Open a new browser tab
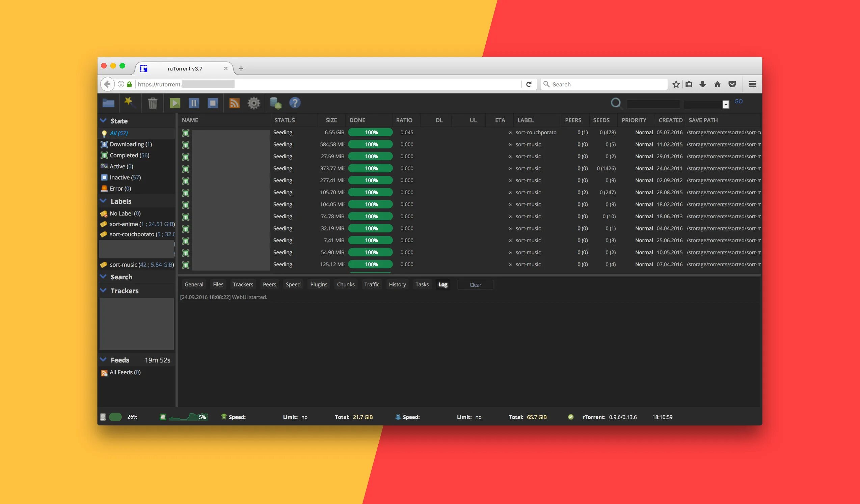Viewport: 860px width, 504px height. point(241,68)
